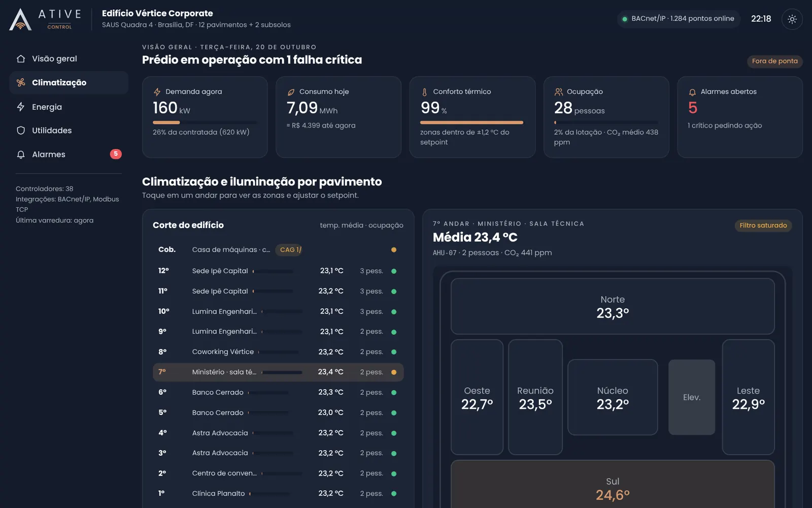Select the 12º floor Sede Ipê Capital row

(278, 271)
